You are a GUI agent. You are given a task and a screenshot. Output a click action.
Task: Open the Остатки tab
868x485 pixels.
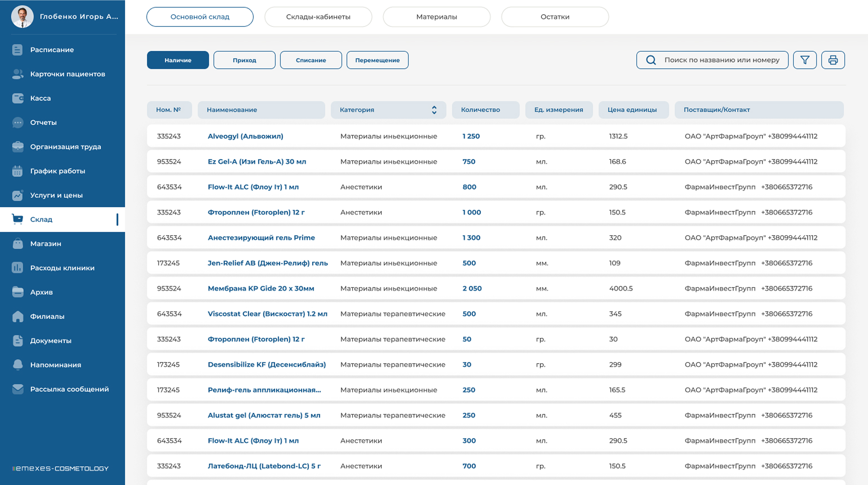coord(555,17)
